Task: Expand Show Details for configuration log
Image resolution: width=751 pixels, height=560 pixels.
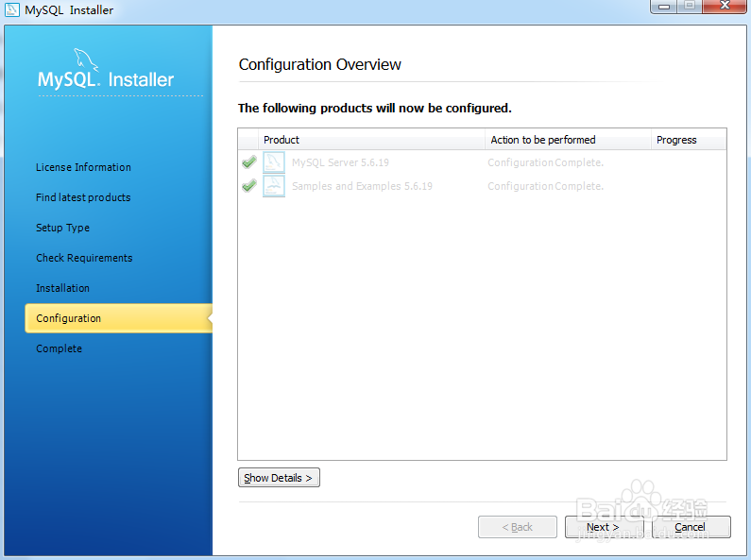Action: [x=279, y=478]
